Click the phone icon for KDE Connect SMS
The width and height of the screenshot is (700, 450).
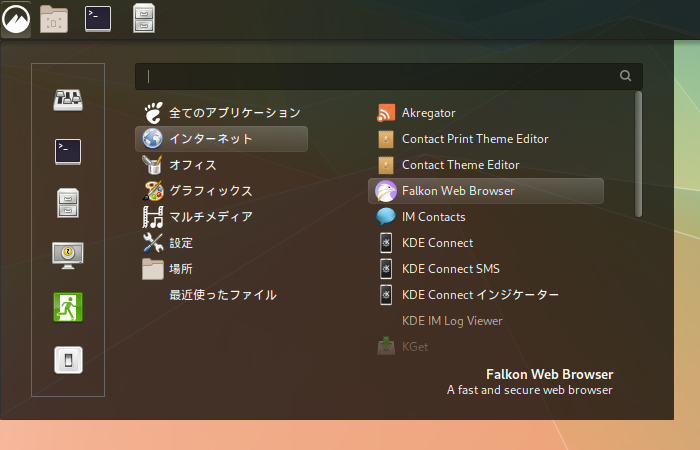(386, 269)
